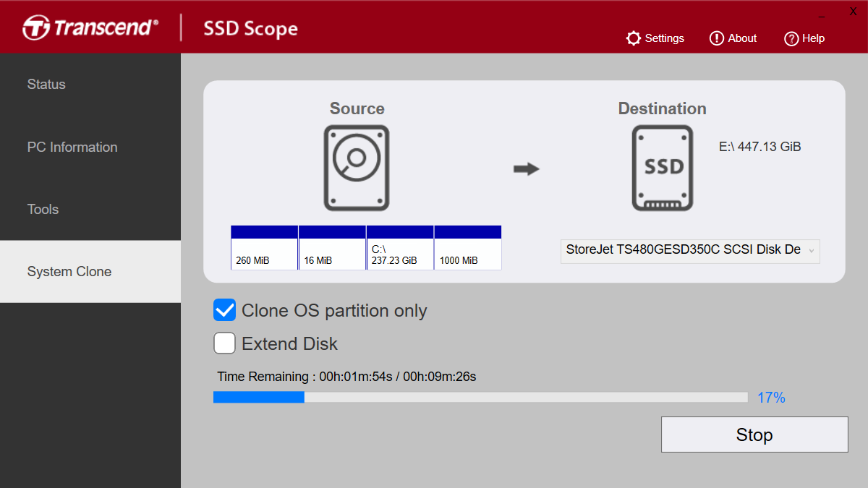Close the SSD Scope window
Image resolution: width=868 pixels, height=488 pixels.
[853, 12]
